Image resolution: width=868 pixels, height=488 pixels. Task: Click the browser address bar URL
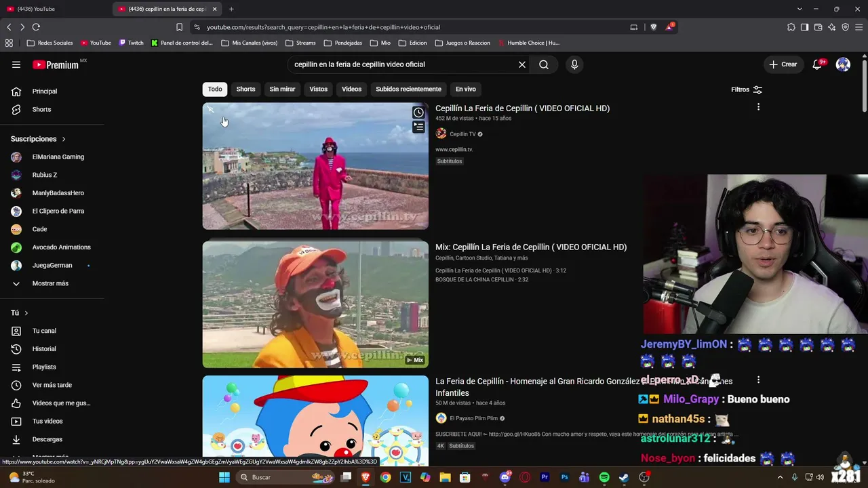point(323,27)
